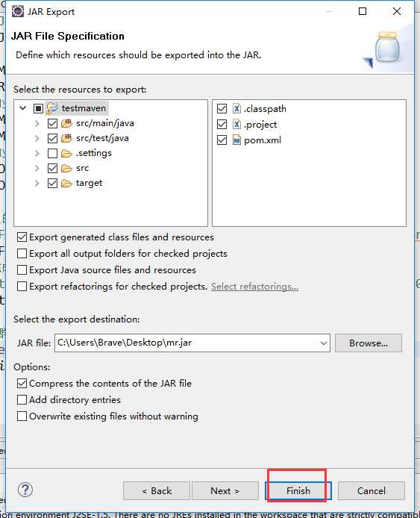Click the target folder icon
The width and height of the screenshot is (420, 518).
point(66,184)
